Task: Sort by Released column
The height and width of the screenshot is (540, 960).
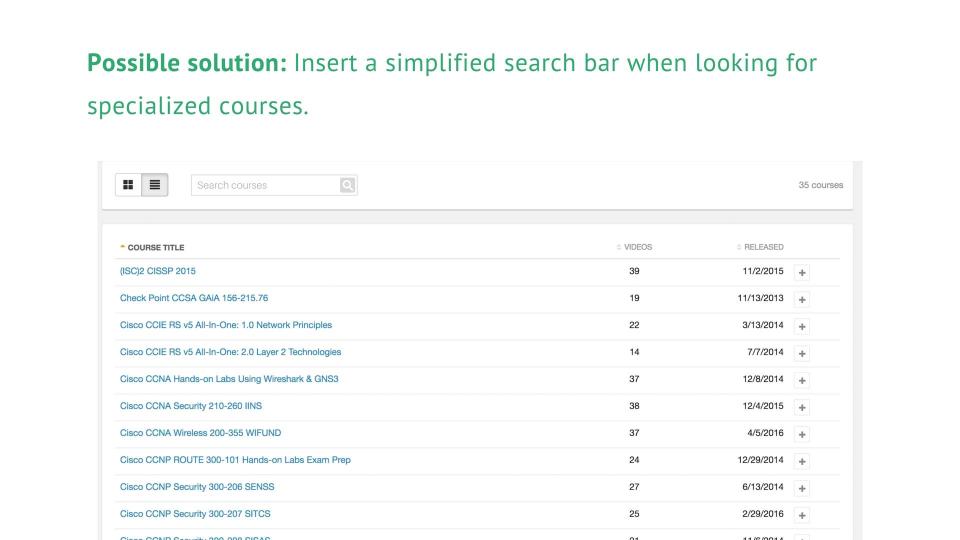Action: 763,247
